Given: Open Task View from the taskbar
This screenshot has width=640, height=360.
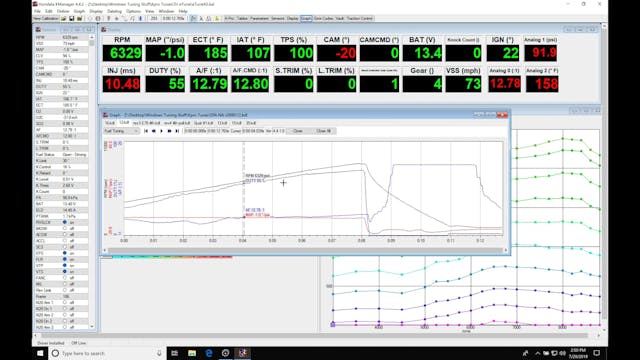Looking at the screenshot, I should click(175, 353).
